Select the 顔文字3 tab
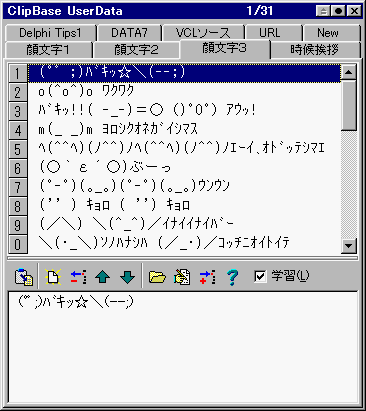366x411 pixels. coord(225,49)
